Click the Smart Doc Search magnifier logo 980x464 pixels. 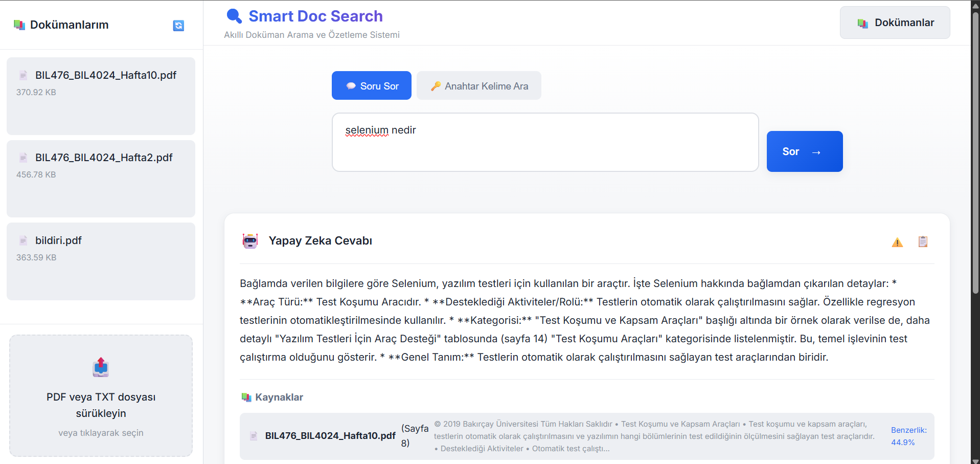pyautogui.click(x=234, y=15)
